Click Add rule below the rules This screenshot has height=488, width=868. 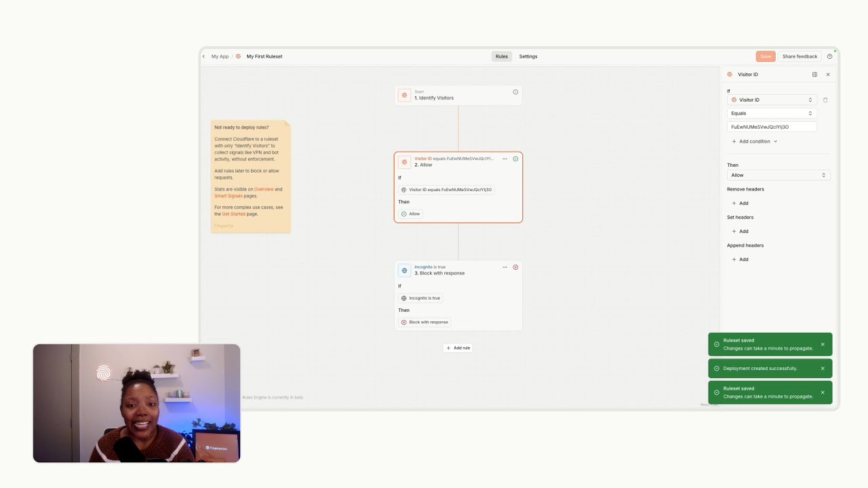tap(458, 348)
